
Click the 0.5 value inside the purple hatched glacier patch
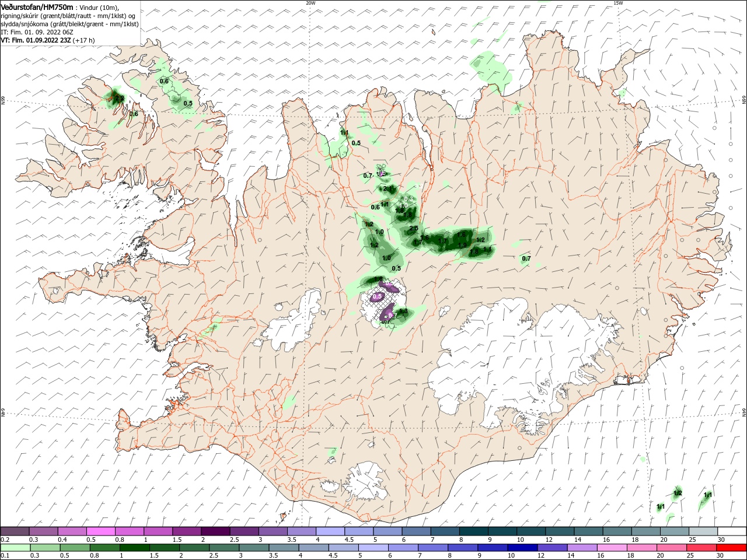(x=377, y=296)
